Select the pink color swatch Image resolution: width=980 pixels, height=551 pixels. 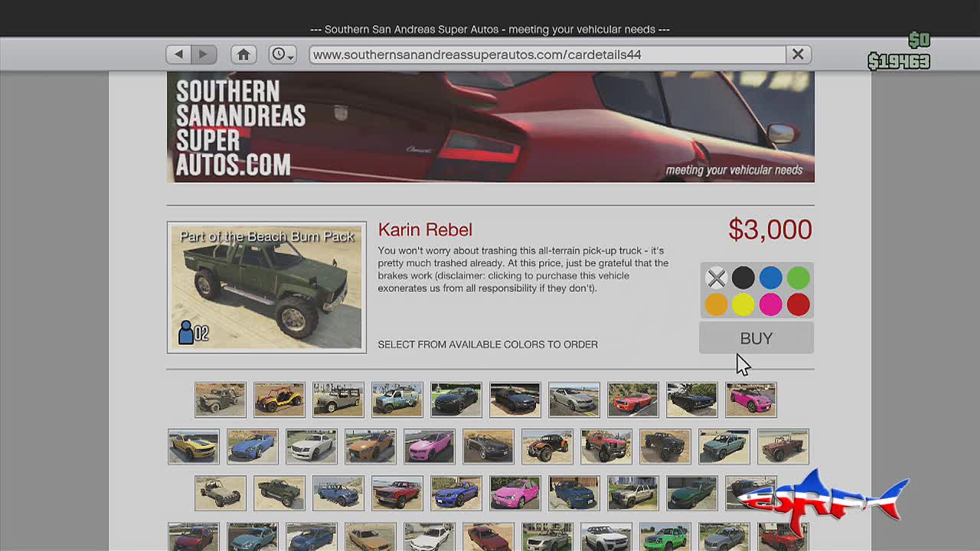pyautogui.click(x=771, y=305)
